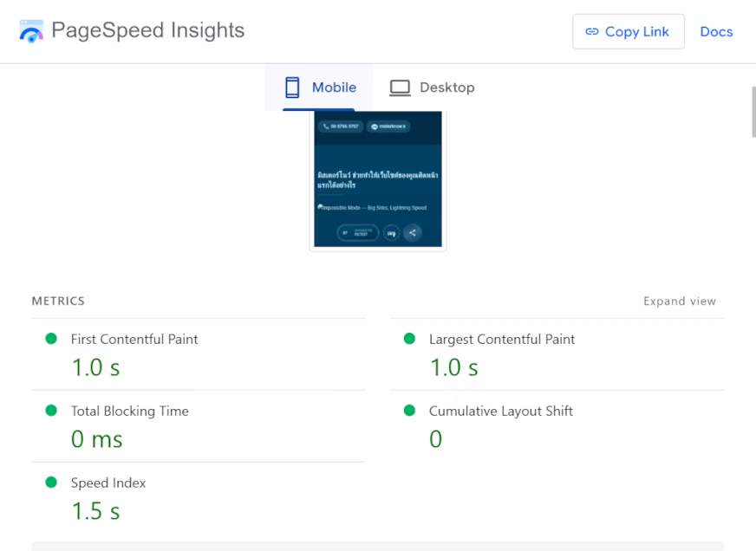
Task: Click the green dot beside Cumulative Layout Shift
Action: pos(409,411)
